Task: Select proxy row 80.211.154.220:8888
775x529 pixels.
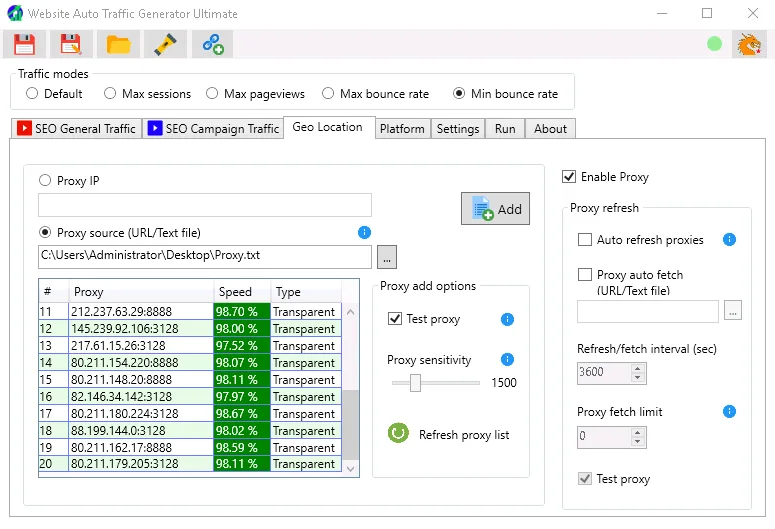Action: pyautogui.click(x=190, y=363)
